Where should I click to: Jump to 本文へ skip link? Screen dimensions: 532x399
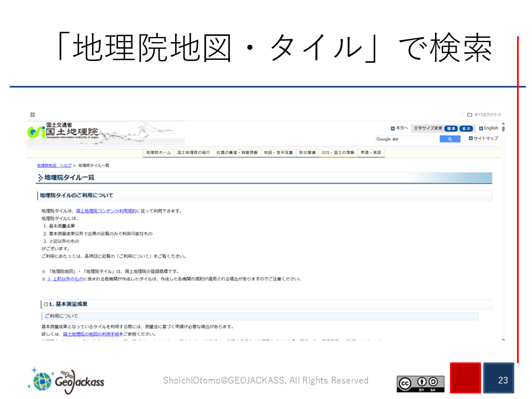[399, 128]
